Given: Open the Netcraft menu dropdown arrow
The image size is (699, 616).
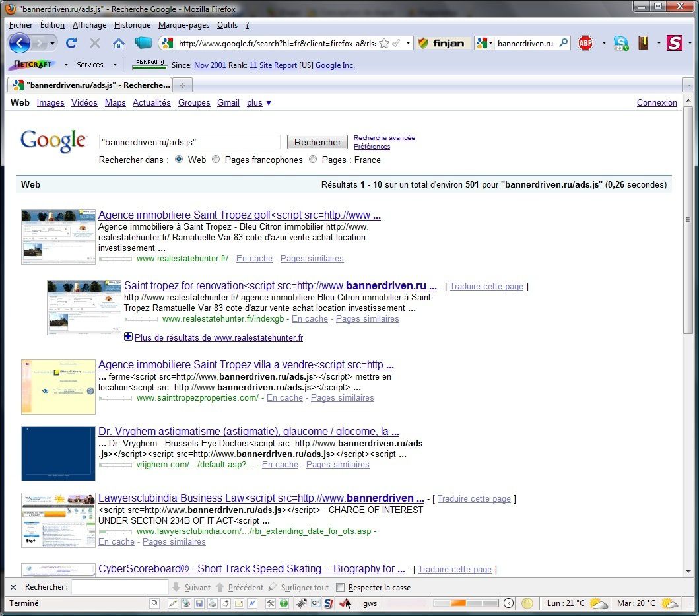Looking at the screenshot, I should click(x=67, y=65).
